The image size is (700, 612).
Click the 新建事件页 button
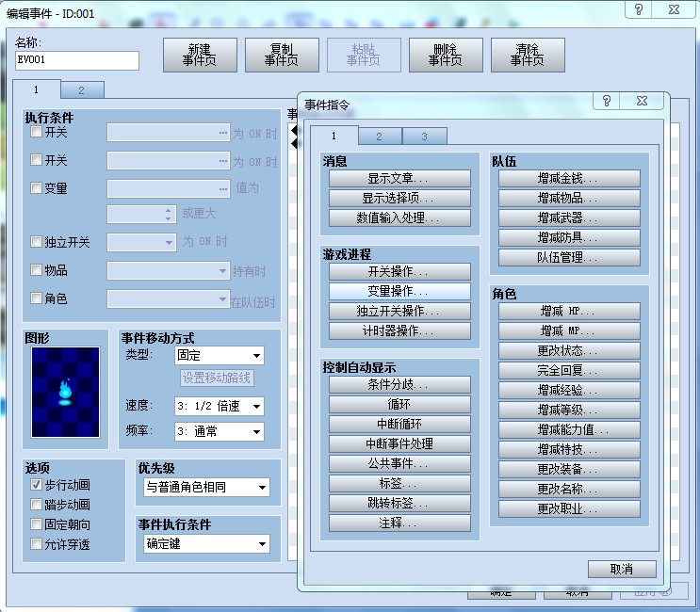tap(200, 55)
